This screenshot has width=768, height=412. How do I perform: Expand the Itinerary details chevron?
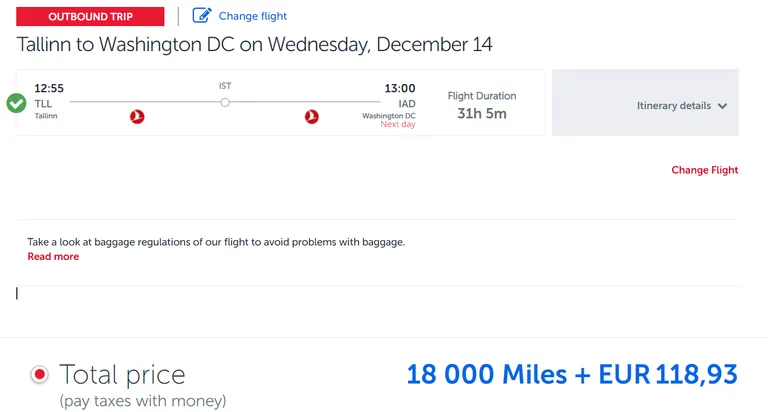pyautogui.click(x=722, y=106)
